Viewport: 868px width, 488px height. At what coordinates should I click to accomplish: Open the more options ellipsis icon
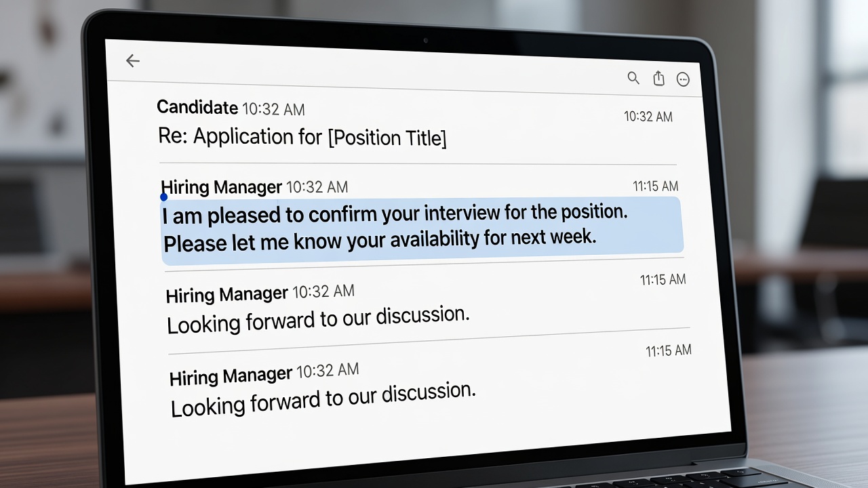pos(683,80)
